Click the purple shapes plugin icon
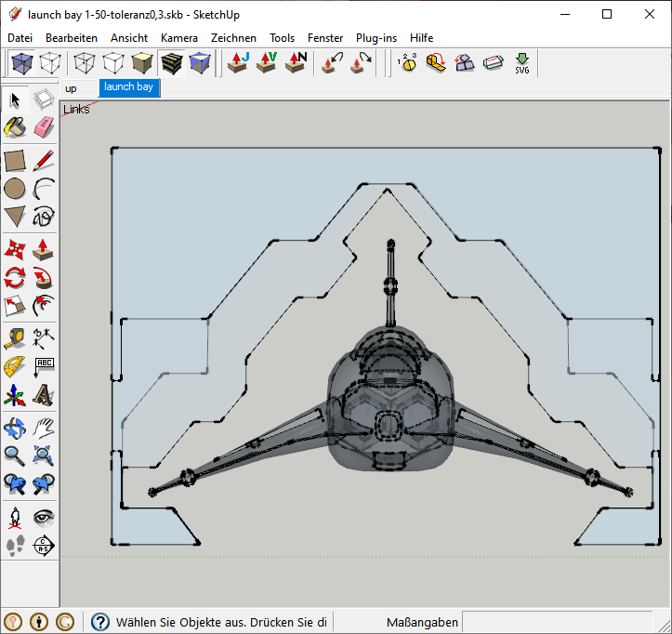Viewport: 672px width, 634px height. click(465, 63)
